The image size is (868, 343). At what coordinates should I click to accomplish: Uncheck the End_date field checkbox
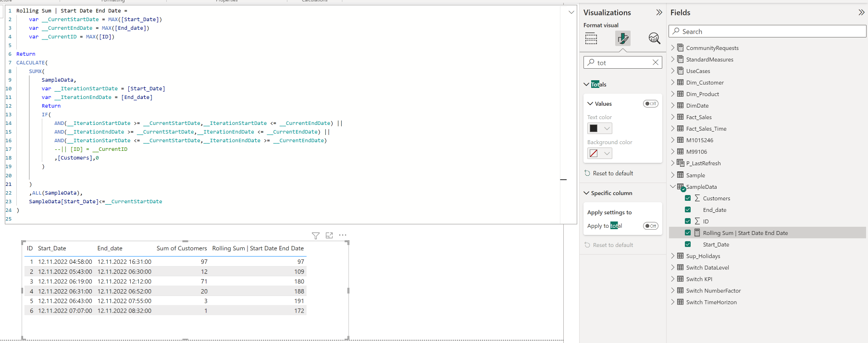(688, 209)
